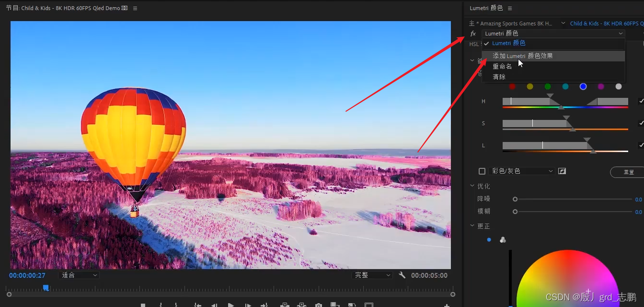Pick the blue color swatch
644x307 pixels.
[583, 86]
